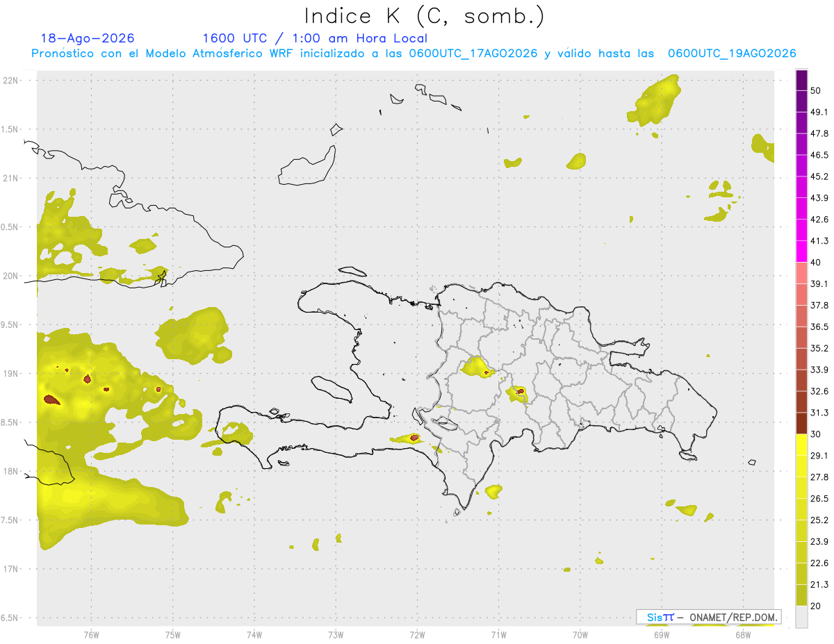Click the "74W" longitude label

coord(254,634)
